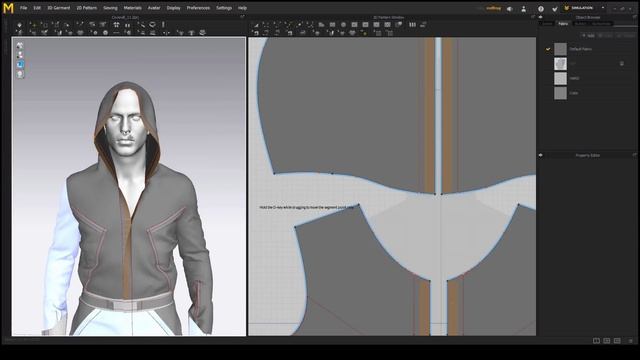Click the bottom icon in the 3D viewport side toolbar
Screen dimensions: 640x360
point(20,74)
